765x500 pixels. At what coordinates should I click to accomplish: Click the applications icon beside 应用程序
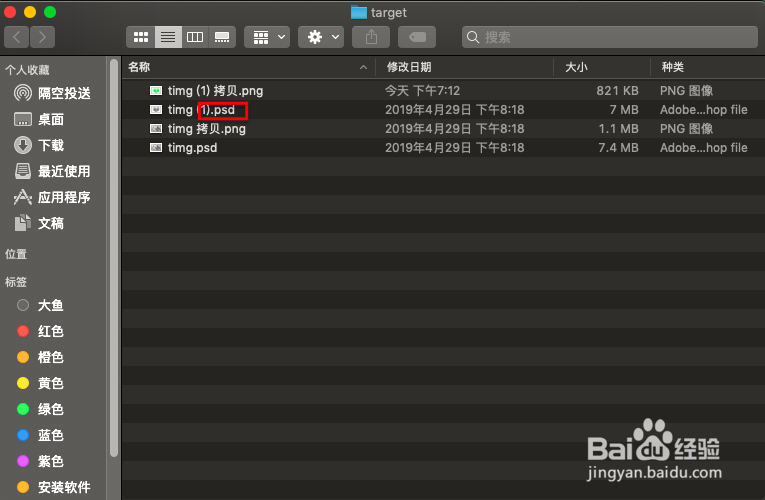[x=23, y=198]
